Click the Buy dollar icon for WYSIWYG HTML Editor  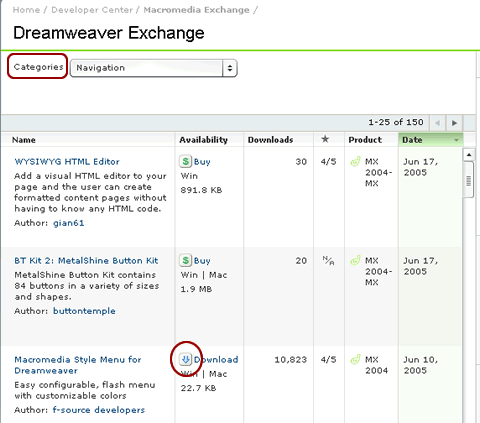[x=185, y=161]
